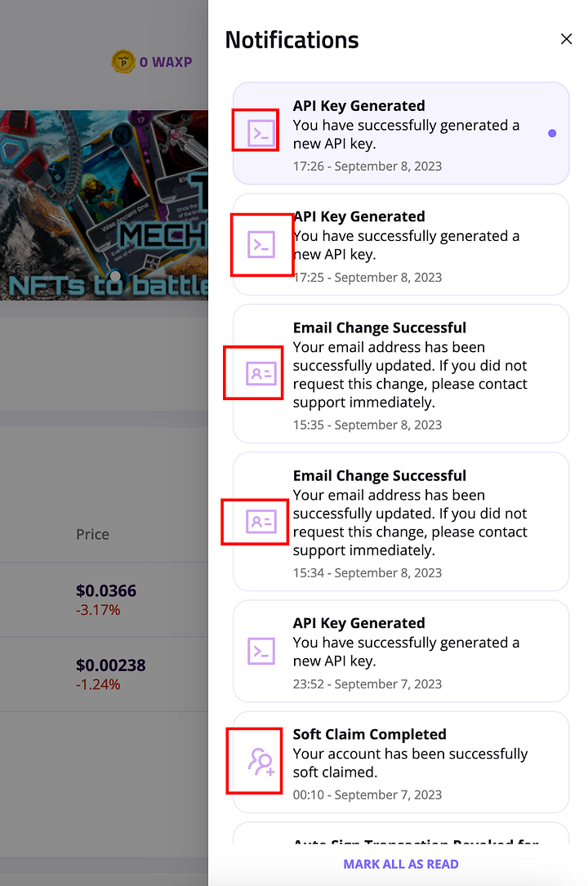The image size is (588, 886).
Task: Click the unread purple dot indicator
Action: pyautogui.click(x=552, y=133)
